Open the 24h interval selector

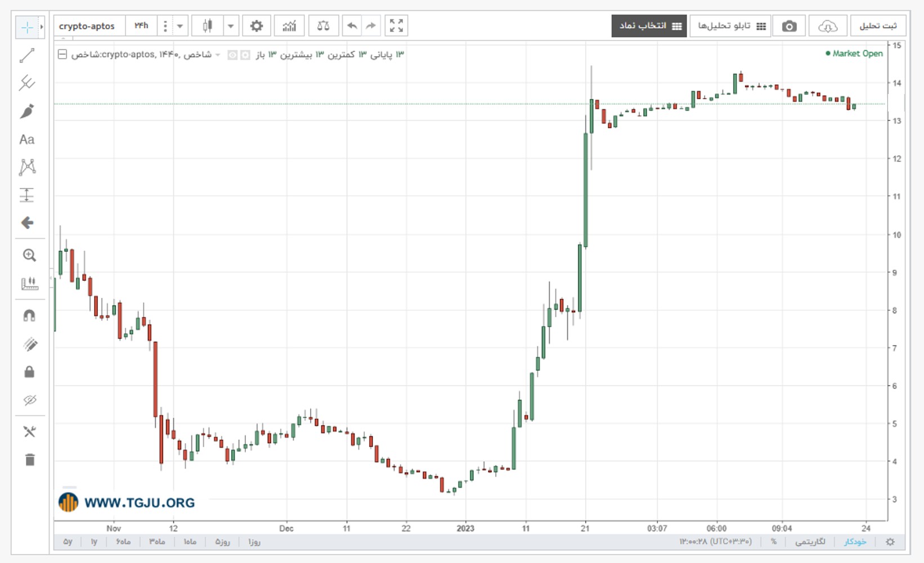coord(141,26)
